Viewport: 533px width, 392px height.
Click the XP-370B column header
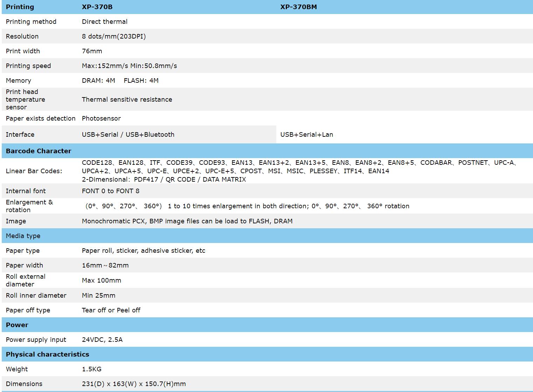tap(97, 7)
